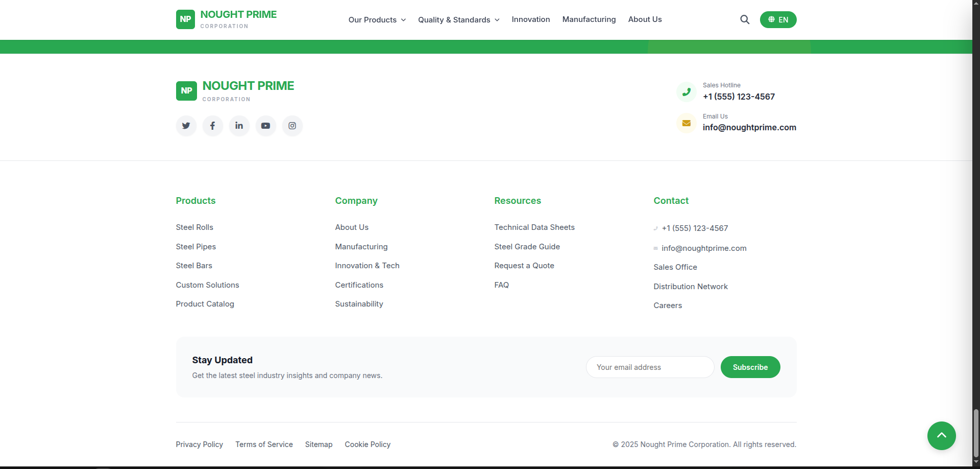The image size is (980, 469).
Task: Expand the Our Products dropdown
Action: 377,20
